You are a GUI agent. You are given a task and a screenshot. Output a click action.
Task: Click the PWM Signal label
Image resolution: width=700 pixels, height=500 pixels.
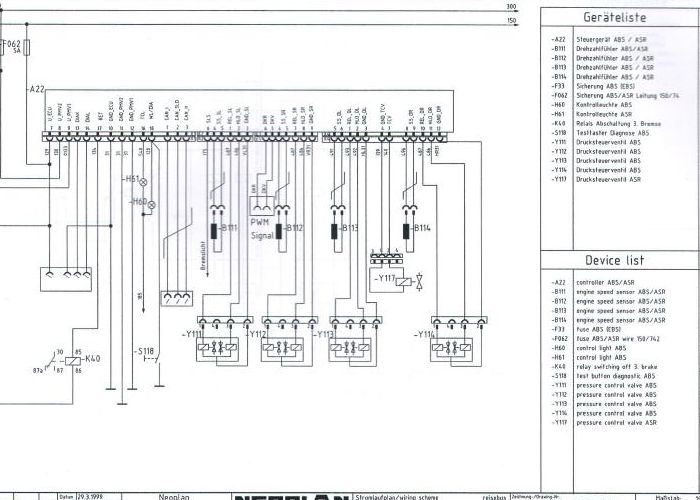coord(262,229)
